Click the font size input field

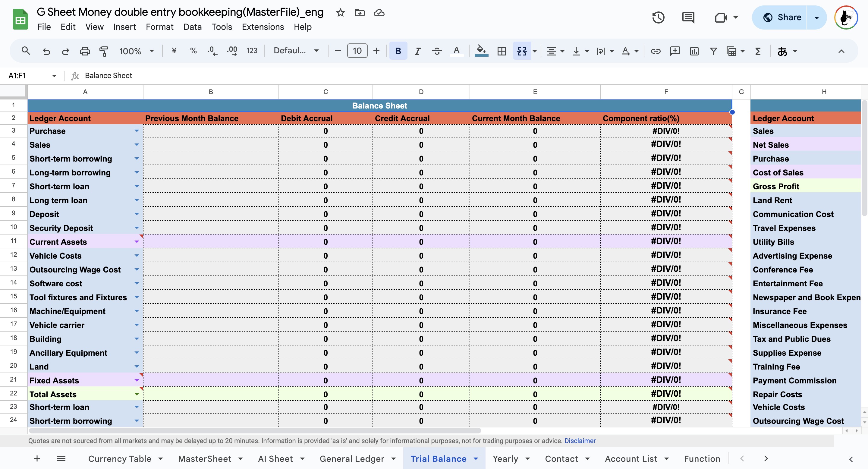(357, 51)
